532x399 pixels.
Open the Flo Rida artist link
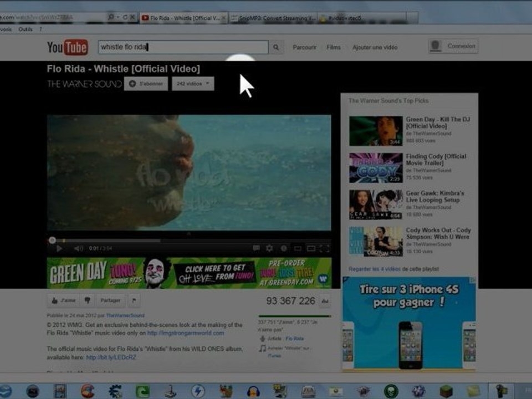tap(294, 339)
